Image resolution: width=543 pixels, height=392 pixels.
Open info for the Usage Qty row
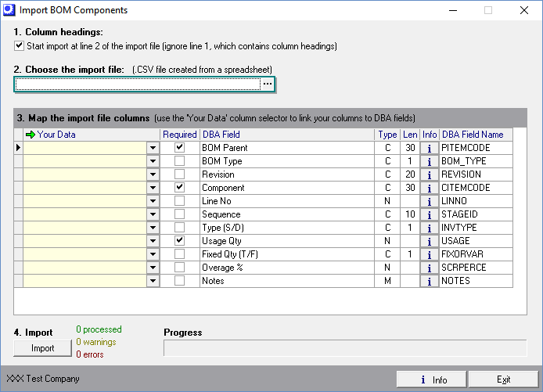coord(430,241)
